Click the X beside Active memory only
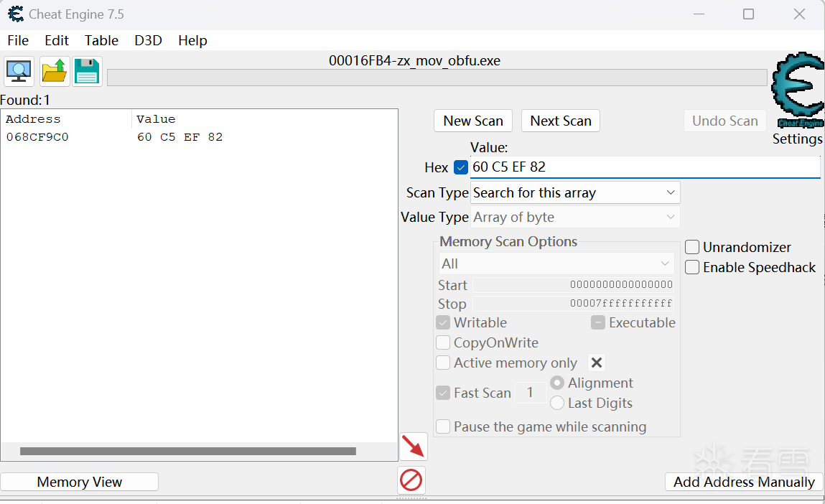 (x=596, y=363)
